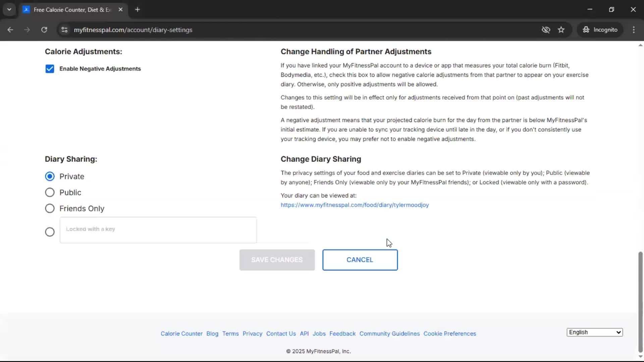Click Change Handling of Partner Adjustments heading

(x=356, y=52)
